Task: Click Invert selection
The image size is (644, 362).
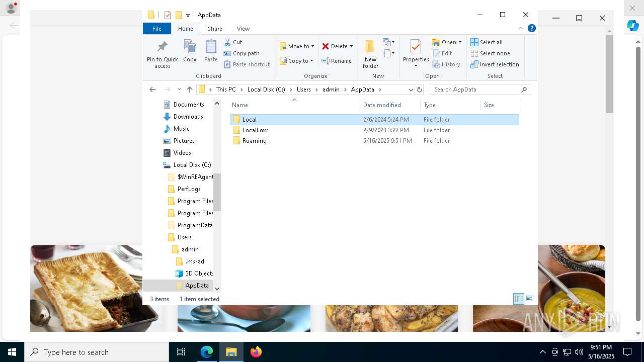Action: [495, 64]
